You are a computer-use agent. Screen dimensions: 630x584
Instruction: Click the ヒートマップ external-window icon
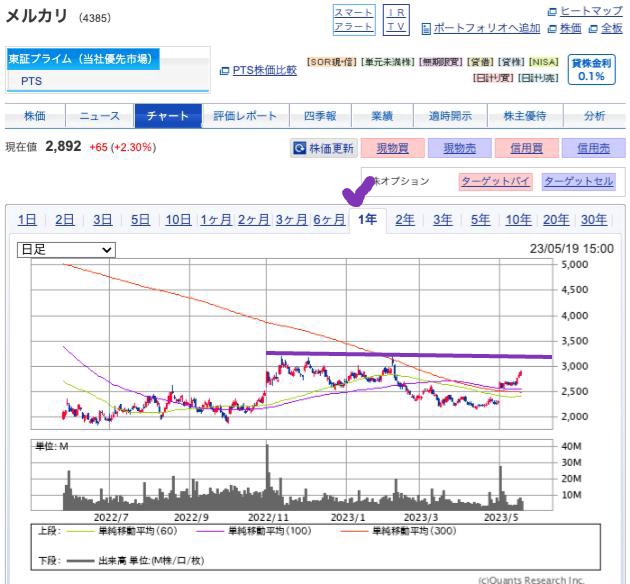coord(552,12)
